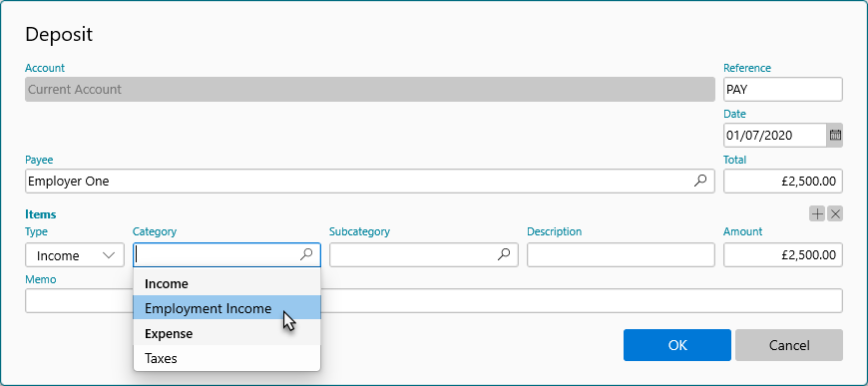Open the Date calendar picker icon
Image resolution: width=868 pixels, height=386 pixels.
pos(835,135)
